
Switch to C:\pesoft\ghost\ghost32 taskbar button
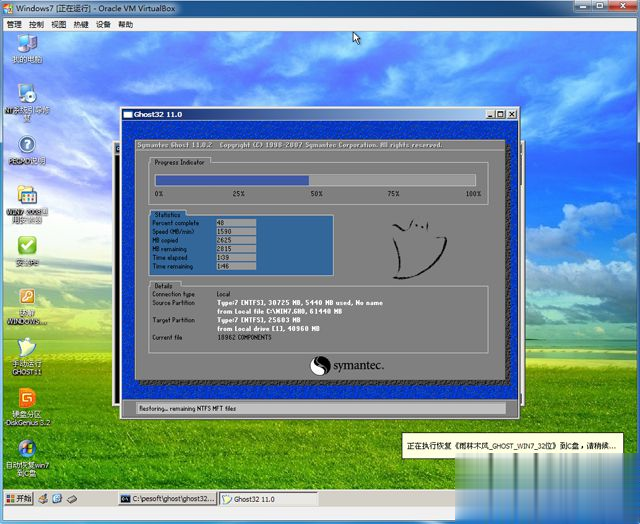[x=167, y=499]
